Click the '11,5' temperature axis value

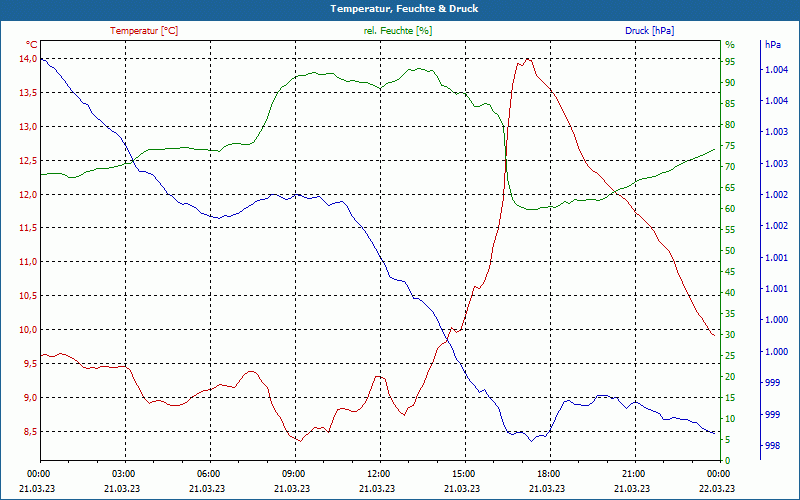28,228
